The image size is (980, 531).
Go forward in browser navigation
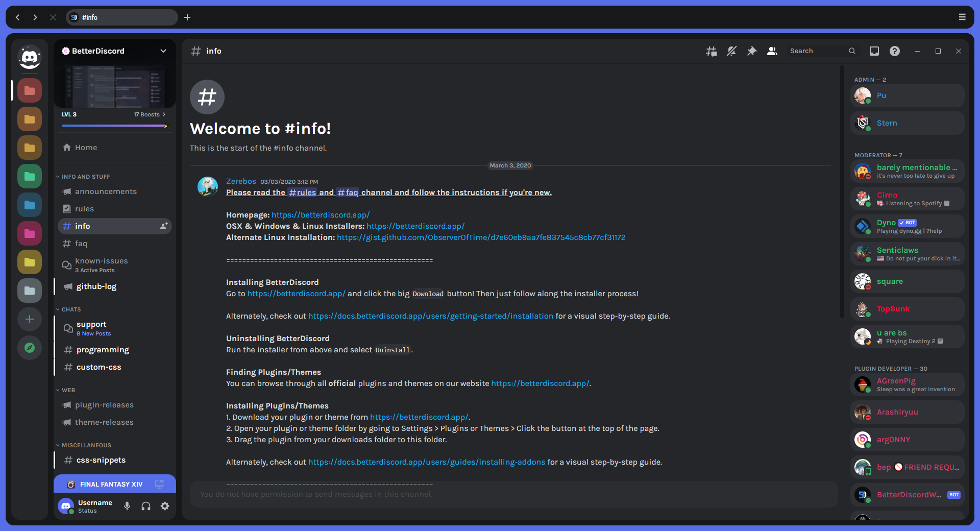(35, 17)
